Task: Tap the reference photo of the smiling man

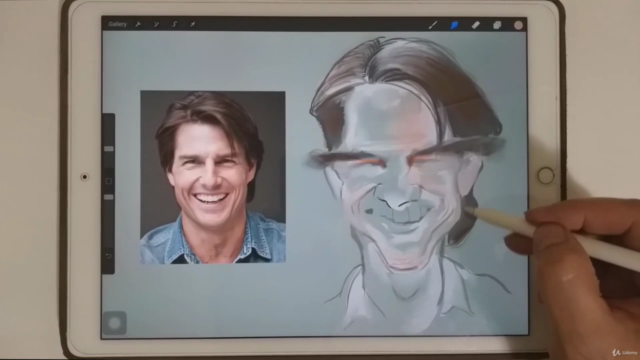Action: (x=213, y=178)
